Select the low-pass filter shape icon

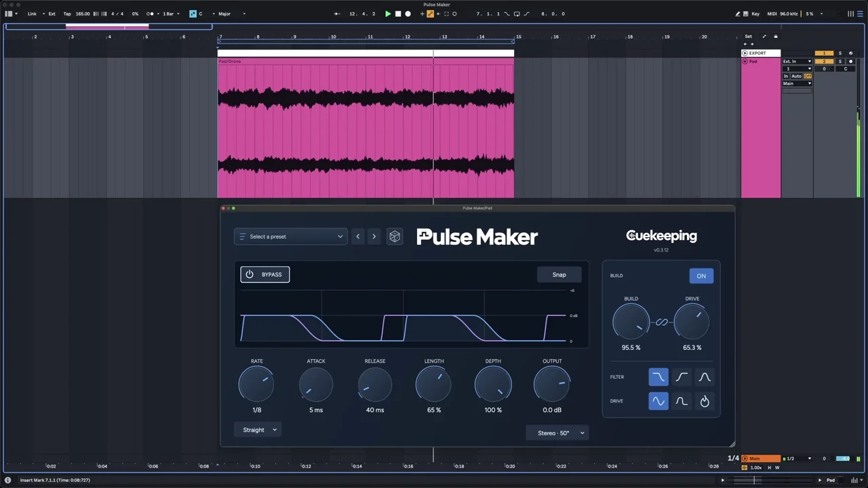(658, 377)
